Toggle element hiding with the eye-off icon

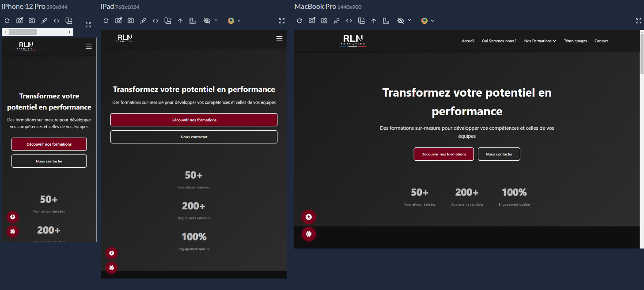400,20
